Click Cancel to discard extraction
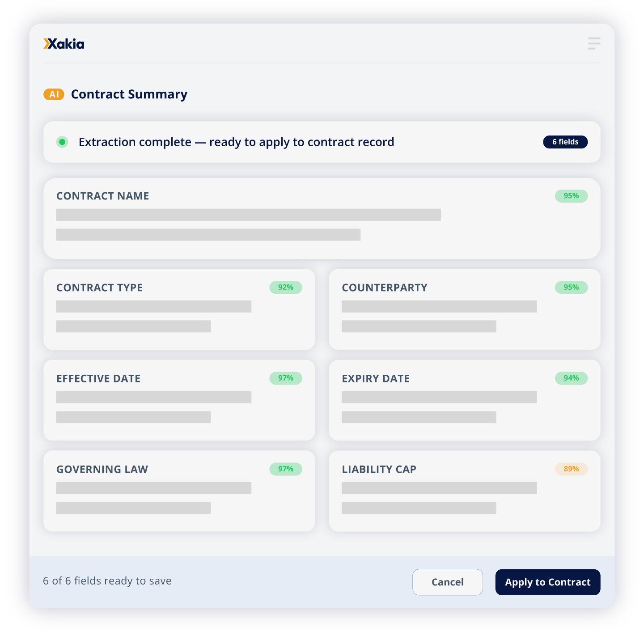 pyautogui.click(x=447, y=582)
